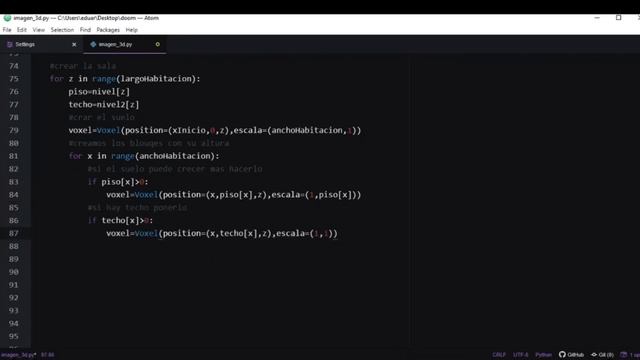
Task: Click the imagen_3d.py file name in status bar
Action: (x=18, y=355)
